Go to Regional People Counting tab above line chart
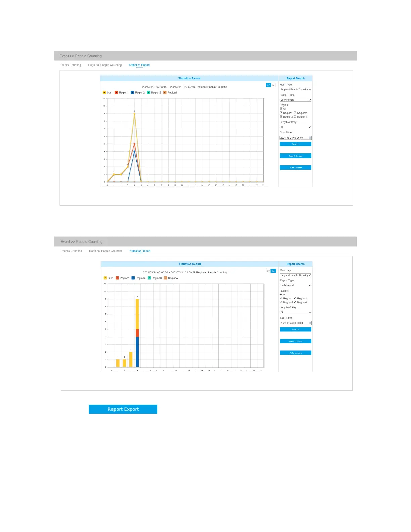The width and height of the screenshot is (411, 532). (x=105, y=65)
